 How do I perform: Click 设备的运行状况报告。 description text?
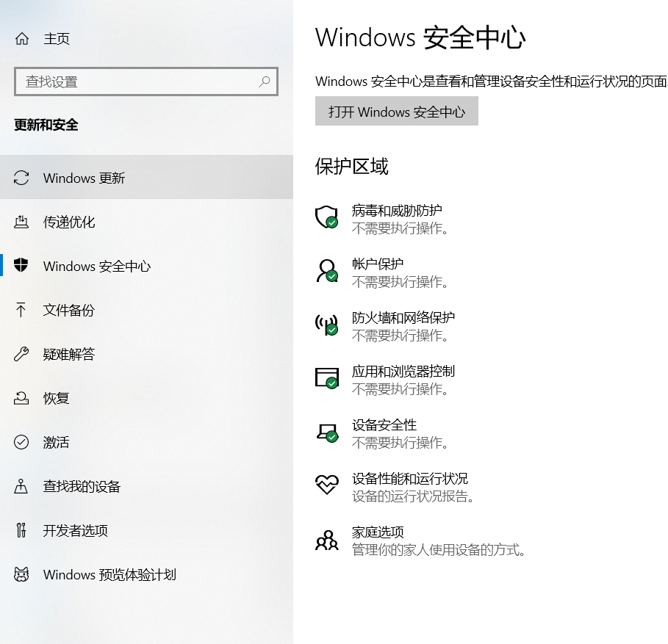pyautogui.click(x=413, y=496)
